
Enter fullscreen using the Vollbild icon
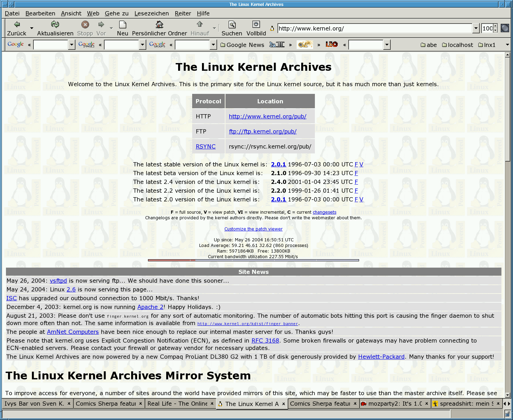click(256, 25)
